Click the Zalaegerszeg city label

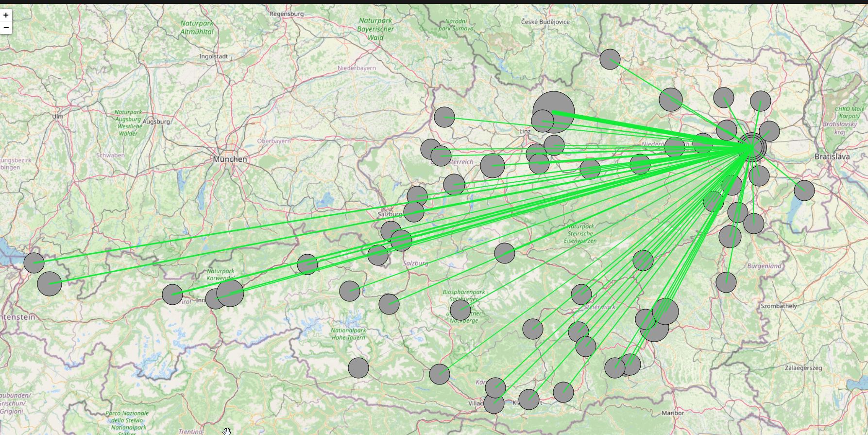(803, 368)
